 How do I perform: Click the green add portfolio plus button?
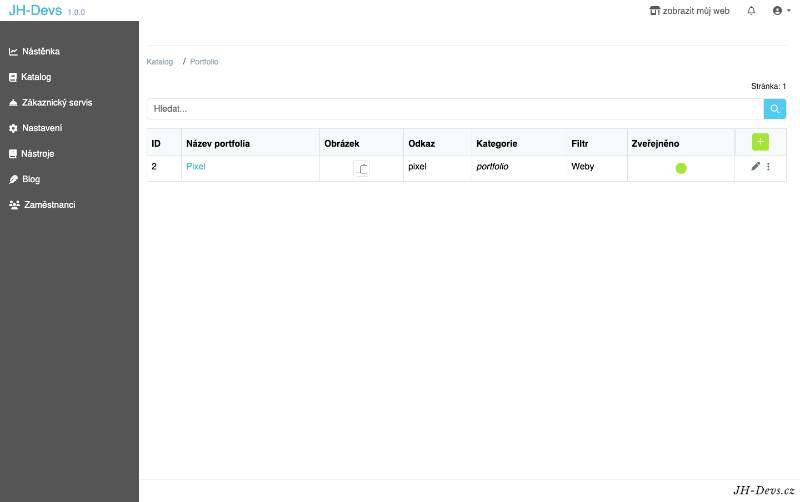tap(760, 142)
